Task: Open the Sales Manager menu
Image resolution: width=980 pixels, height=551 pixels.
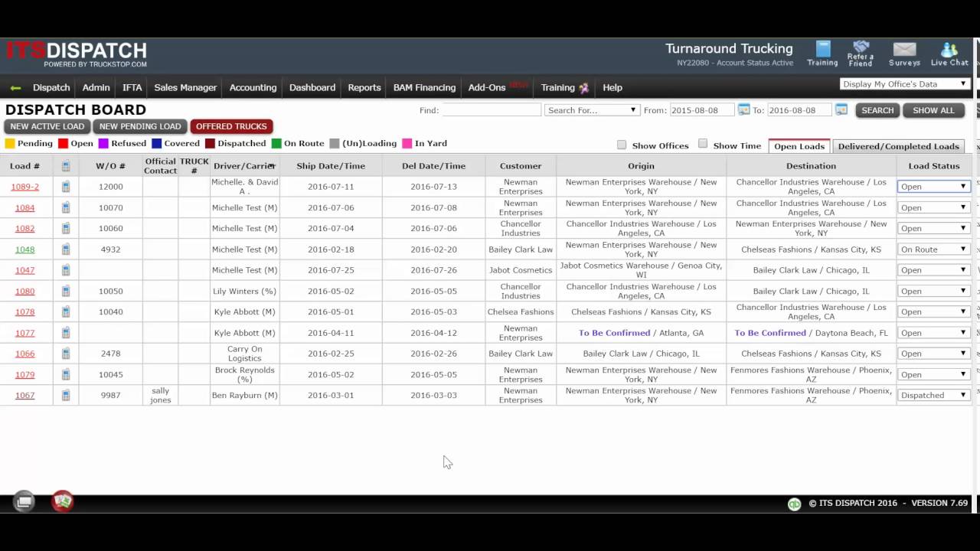Action: coord(185,87)
